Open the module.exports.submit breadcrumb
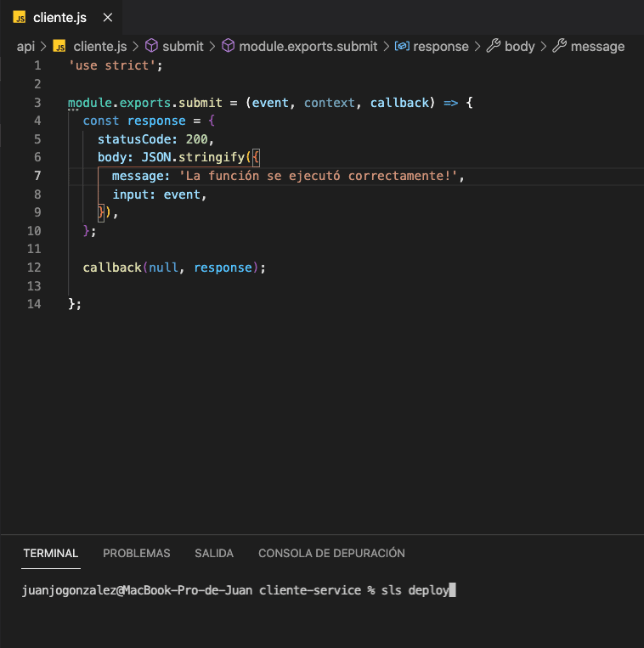 [x=308, y=46]
